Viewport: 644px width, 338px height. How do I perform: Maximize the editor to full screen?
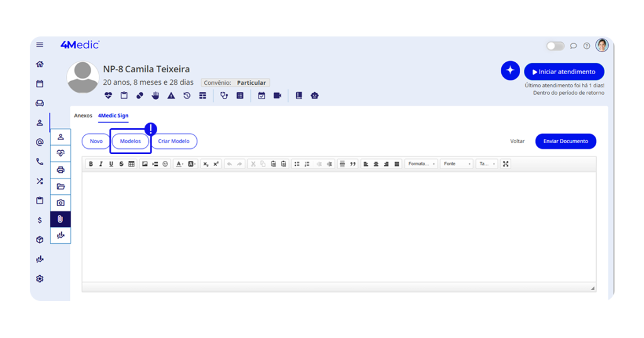[x=506, y=164]
